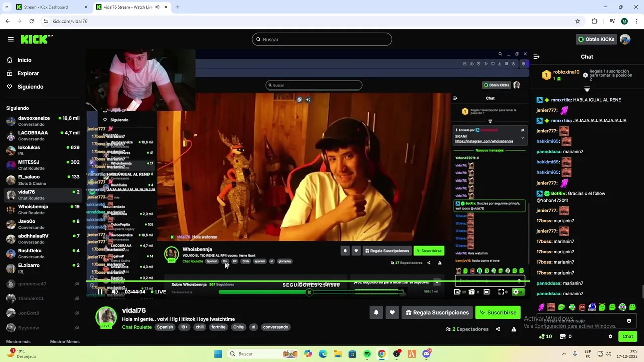Click the Obtén KICKs button
Viewport: 644px width, 362px height.
coord(596,39)
